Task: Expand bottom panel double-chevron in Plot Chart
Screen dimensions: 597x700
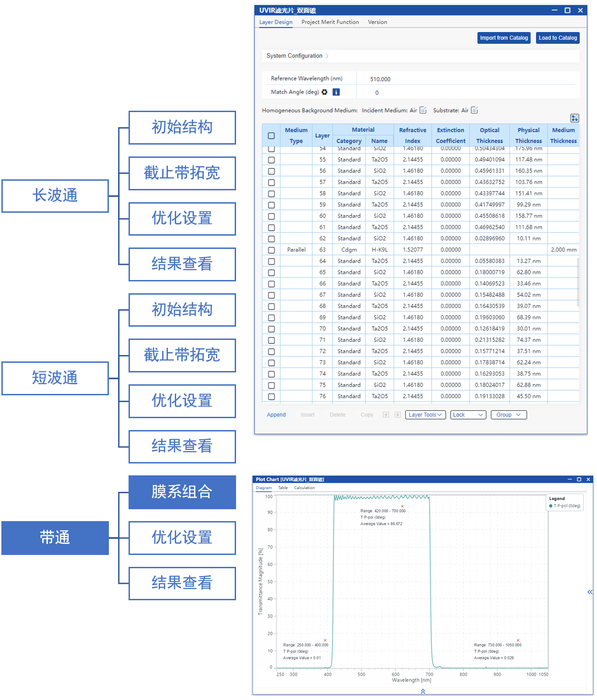Action: tap(423, 691)
